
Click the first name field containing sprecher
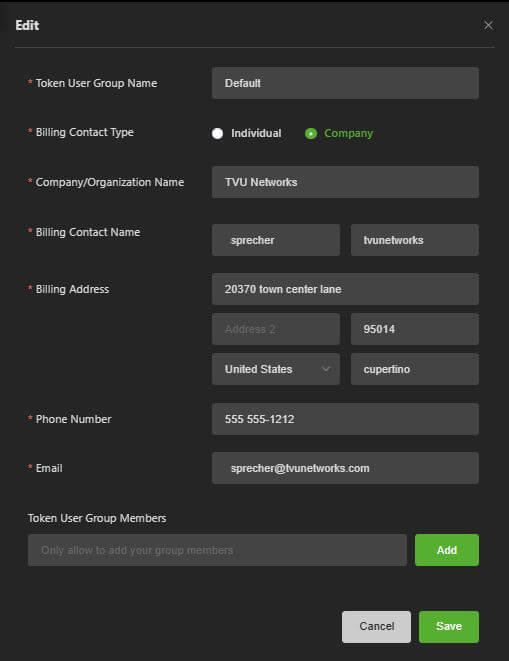(x=276, y=240)
